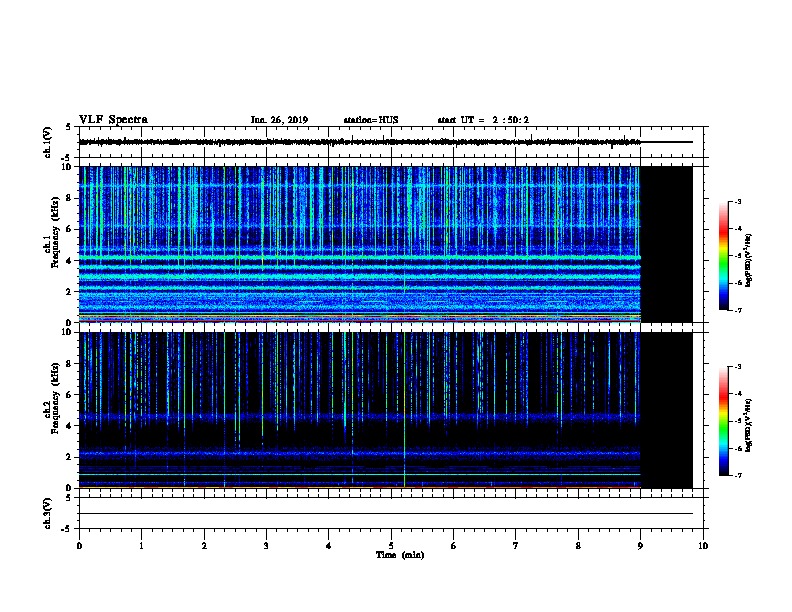Screen dimensions: 792x612
Task: Click the black no-data region in ch.2 spectrogram
Action: (x=667, y=410)
